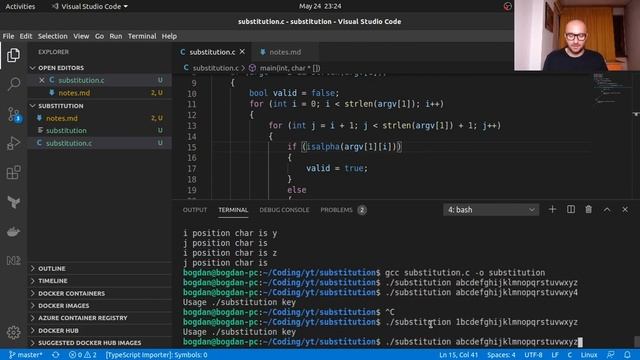Click the feedback icon in status bar
The height and width of the screenshot is (360, 640).
click(611, 355)
